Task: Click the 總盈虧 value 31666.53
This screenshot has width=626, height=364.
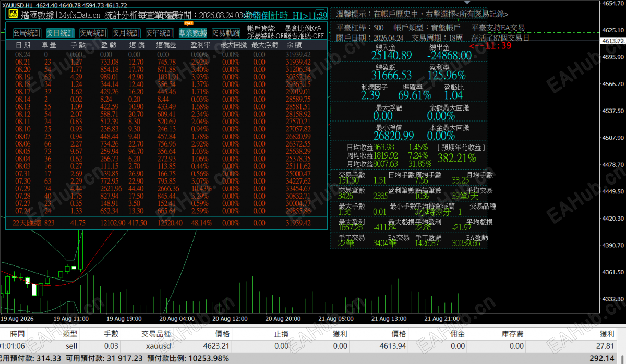Action: [391, 76]
